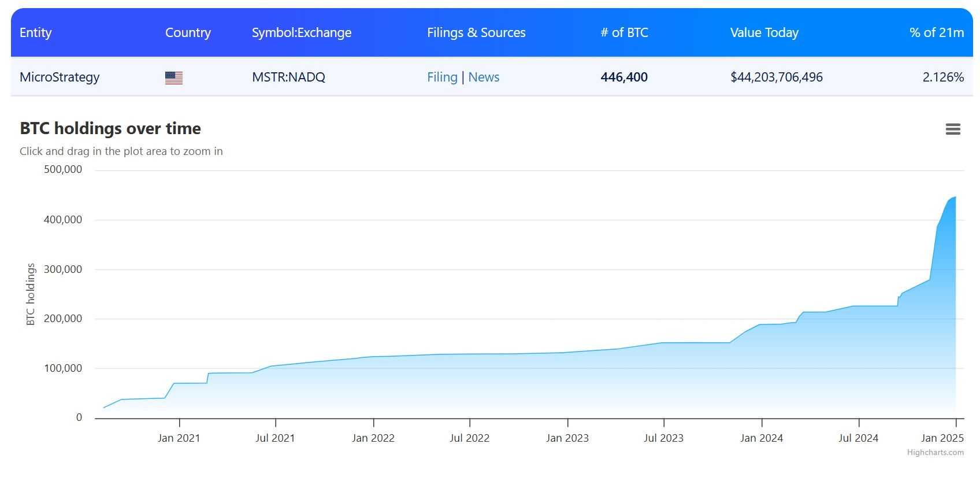Click the Jan 2023 x-axis label
The image size is (980, 477).
click(x=567, y=438)
